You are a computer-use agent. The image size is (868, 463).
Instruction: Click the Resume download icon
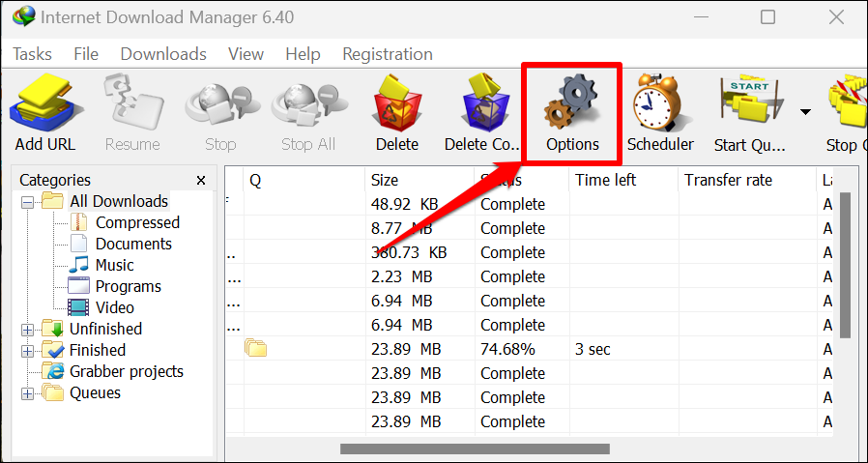pyautogui.click(x=132, y=106)
